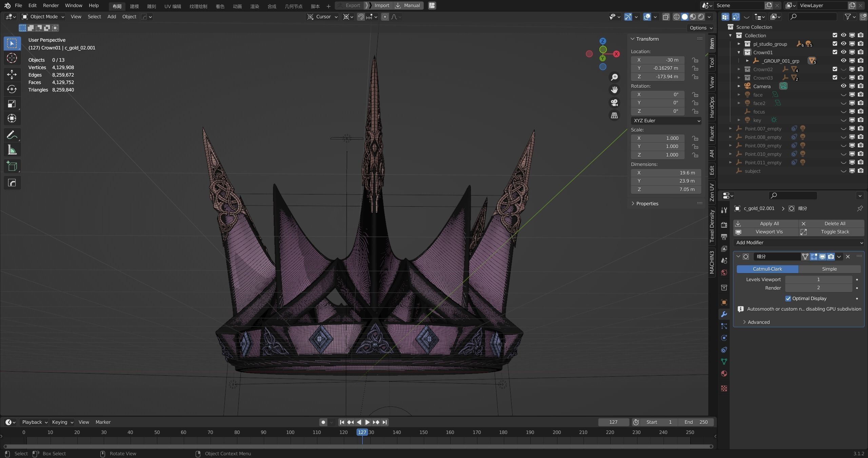Select the Move tool

pos(12,74)
